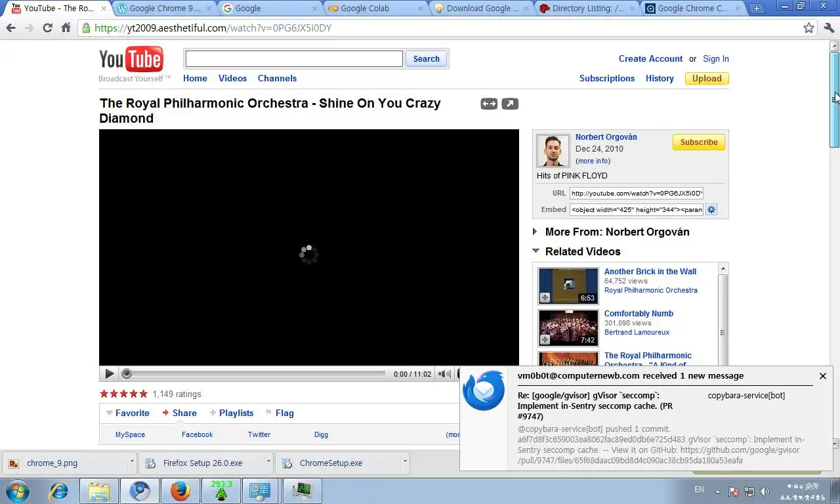Click the yellow Upload button
Viewport: 840px width, 504px height.
[707, 78]
